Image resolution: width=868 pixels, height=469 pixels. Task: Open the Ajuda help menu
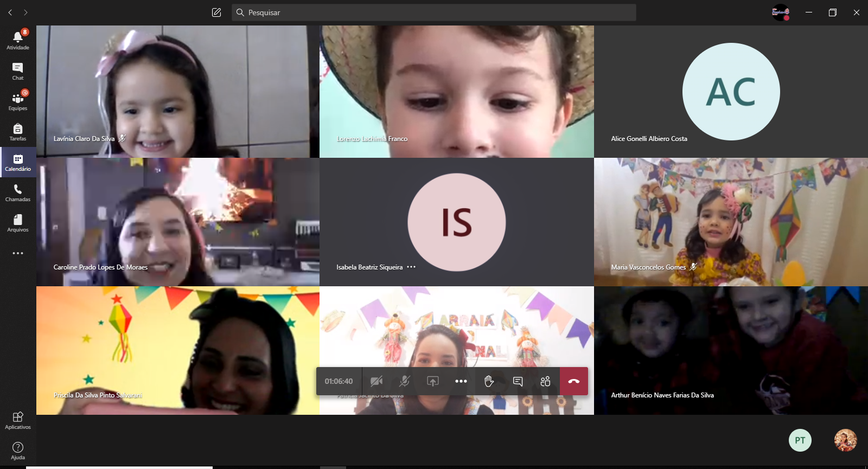coord(18,450)
